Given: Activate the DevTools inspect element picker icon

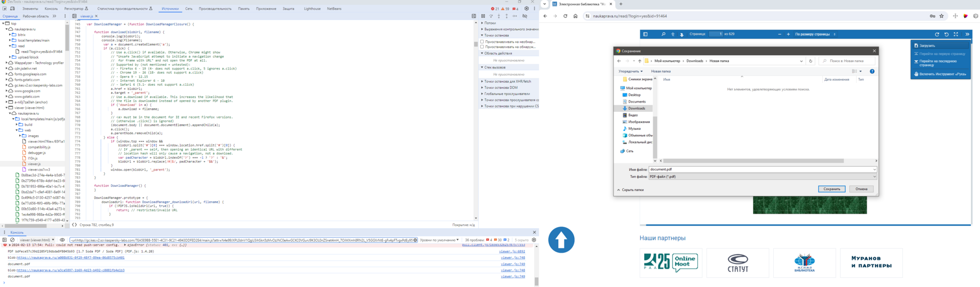Looking at the screenshot, I should coord(5,9).
